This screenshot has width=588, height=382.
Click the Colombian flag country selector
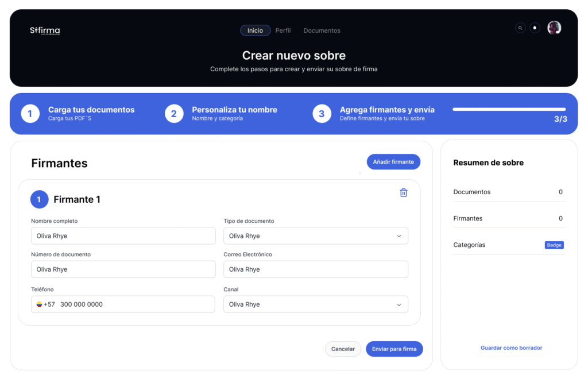coord(40,304)
